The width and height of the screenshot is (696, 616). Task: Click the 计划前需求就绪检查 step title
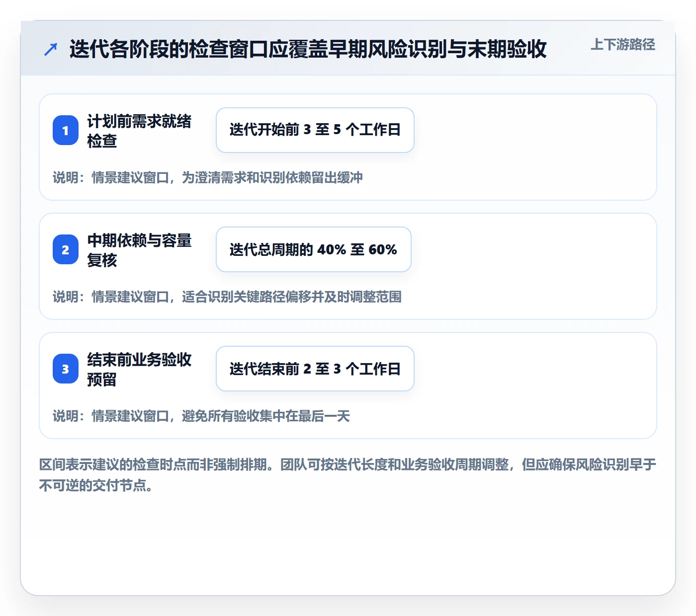139,131
